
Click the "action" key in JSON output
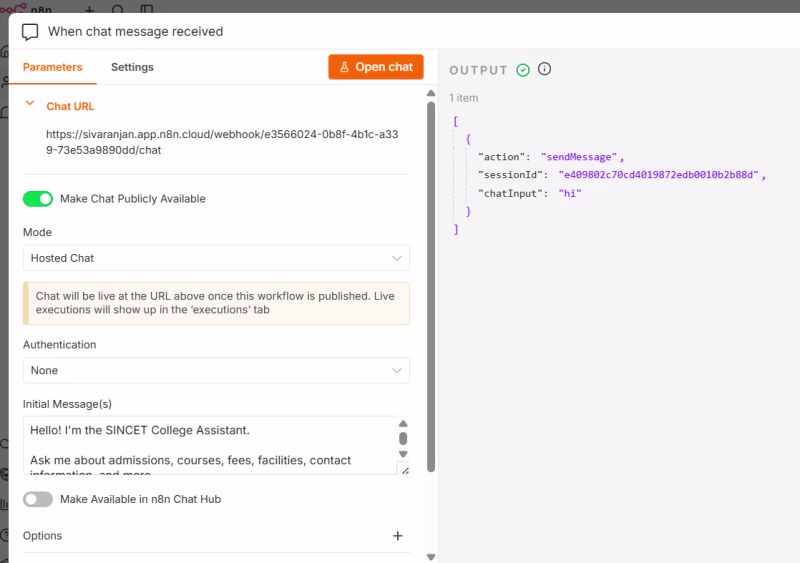click(501, 157)
